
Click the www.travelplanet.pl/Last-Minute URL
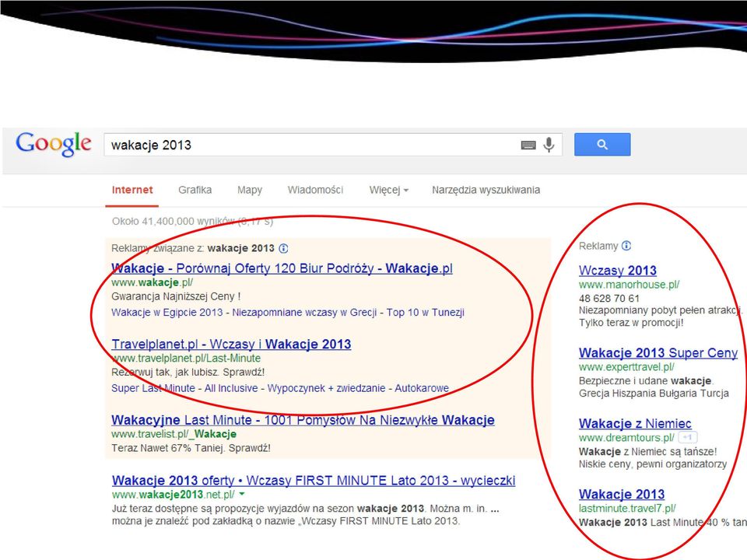pos(186,358)
